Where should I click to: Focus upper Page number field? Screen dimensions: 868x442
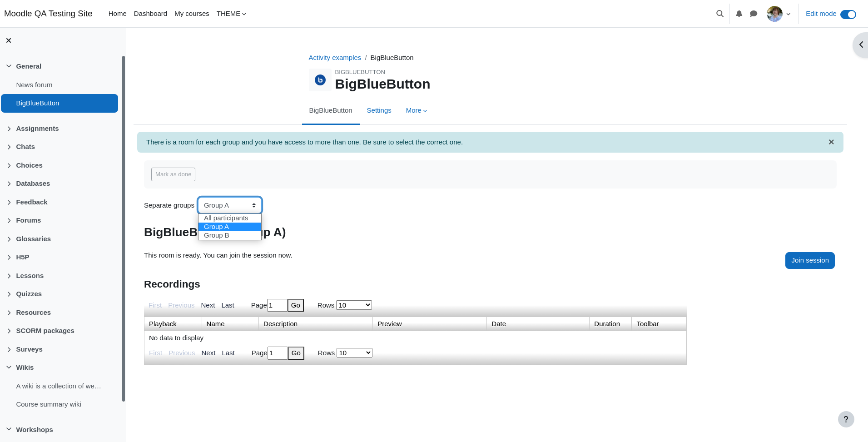(x=277, y=305)
